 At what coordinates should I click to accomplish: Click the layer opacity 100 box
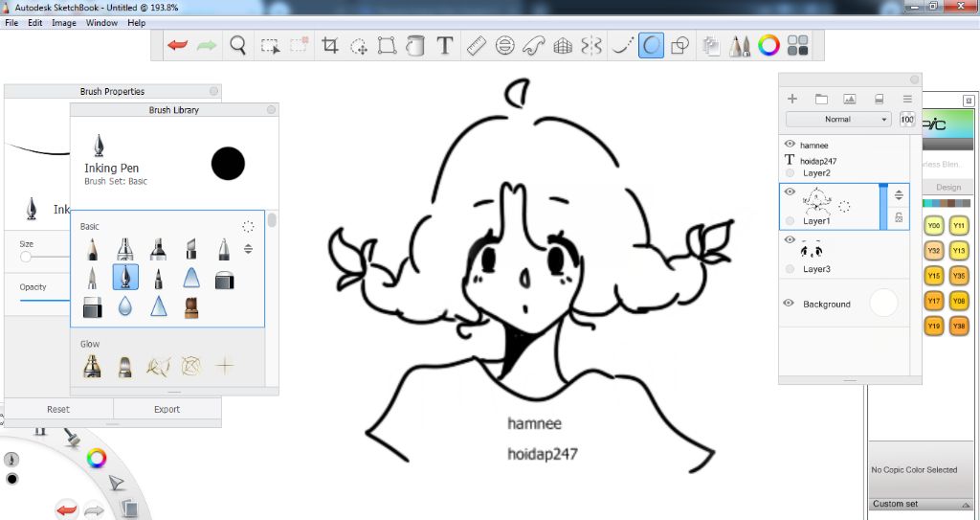907,119
